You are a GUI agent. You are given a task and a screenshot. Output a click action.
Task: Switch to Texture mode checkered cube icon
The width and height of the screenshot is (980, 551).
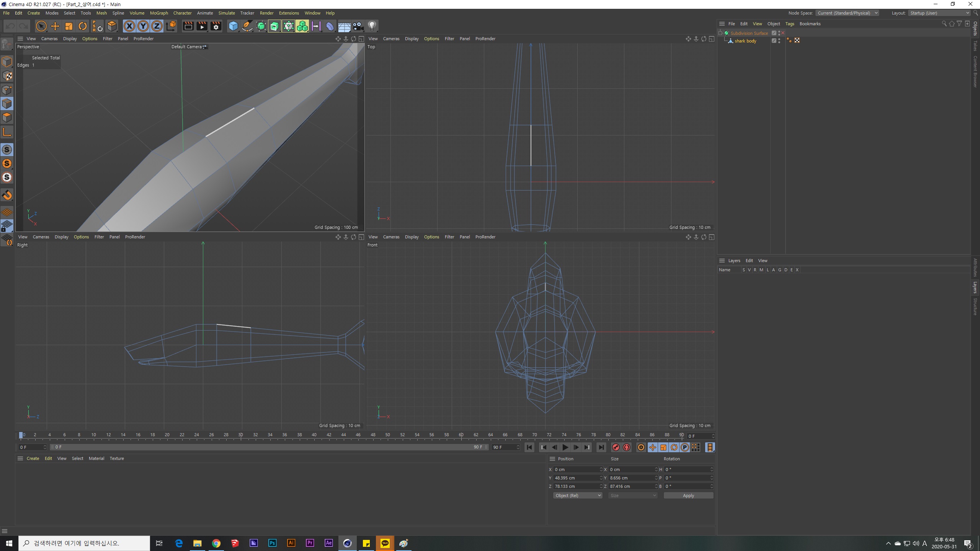[7, 76]
